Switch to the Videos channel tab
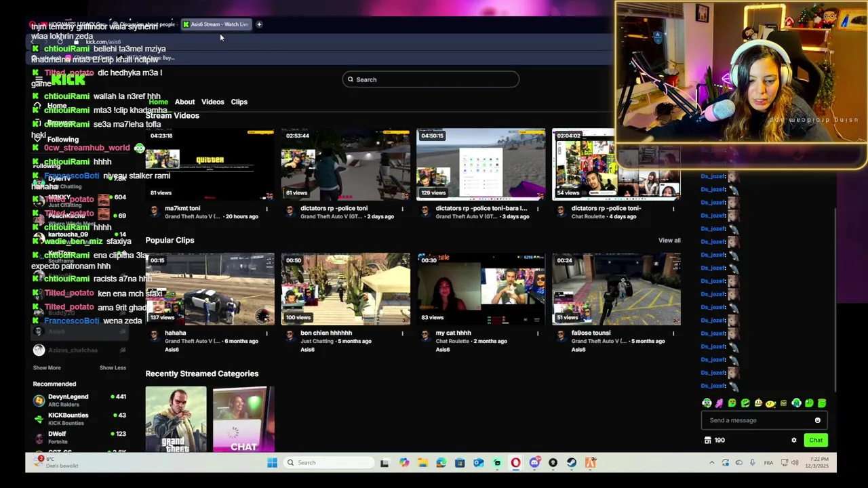Image resolution: width=868 pixels, height=488 pixels. 212,102
